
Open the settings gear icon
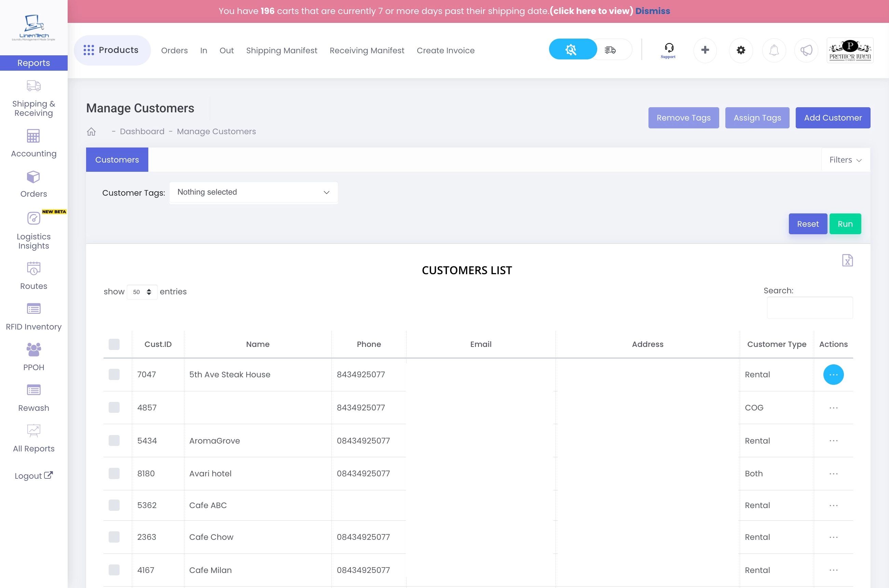[740, 50]
